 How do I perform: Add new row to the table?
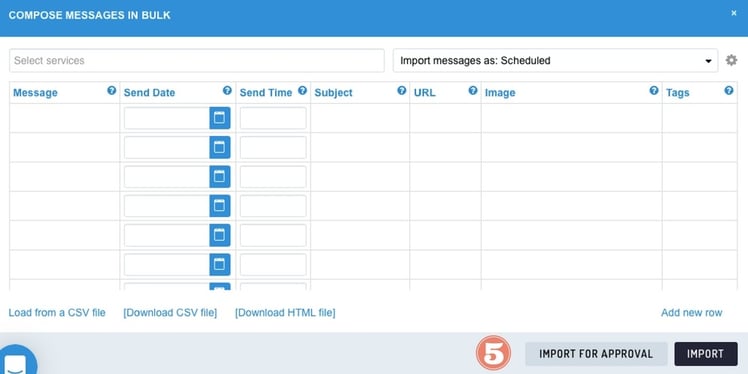[x=692, y=313]
